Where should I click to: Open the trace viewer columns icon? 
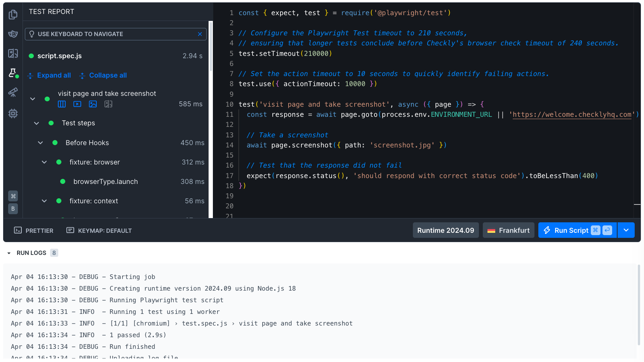(x=62, y=104)
